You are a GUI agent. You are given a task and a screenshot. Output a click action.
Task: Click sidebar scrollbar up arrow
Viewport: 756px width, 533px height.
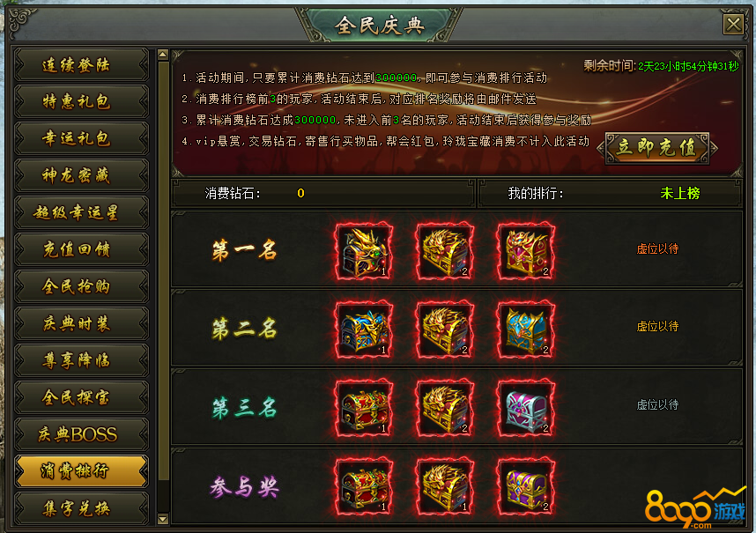[163, 55]
